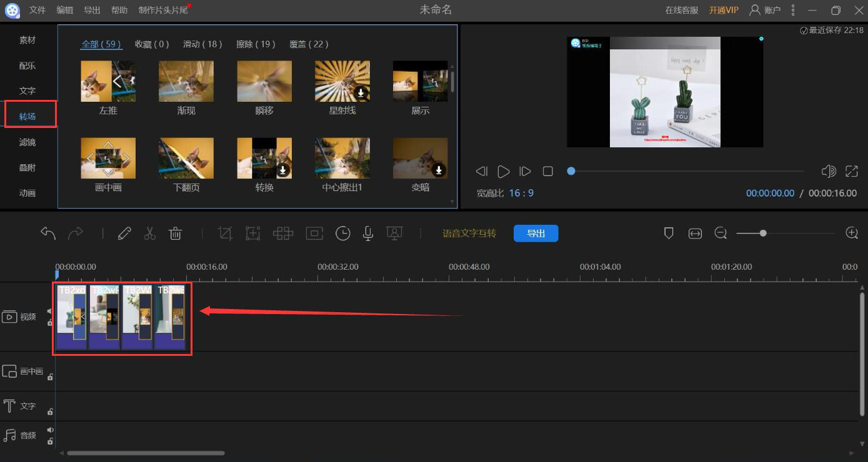Click the timeline zoom slider handle
The height and width of the screenshot is (462, 868).
click(x=763, y=233)
